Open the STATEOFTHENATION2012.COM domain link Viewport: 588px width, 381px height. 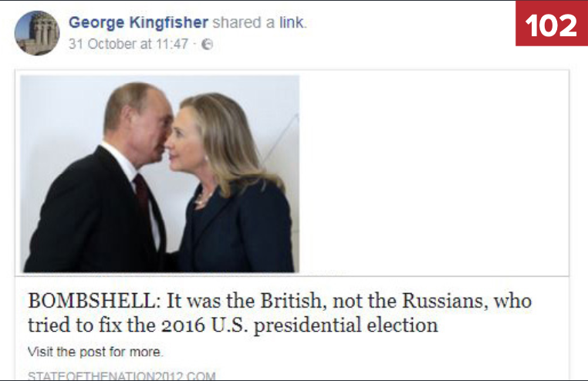(121, 376)
